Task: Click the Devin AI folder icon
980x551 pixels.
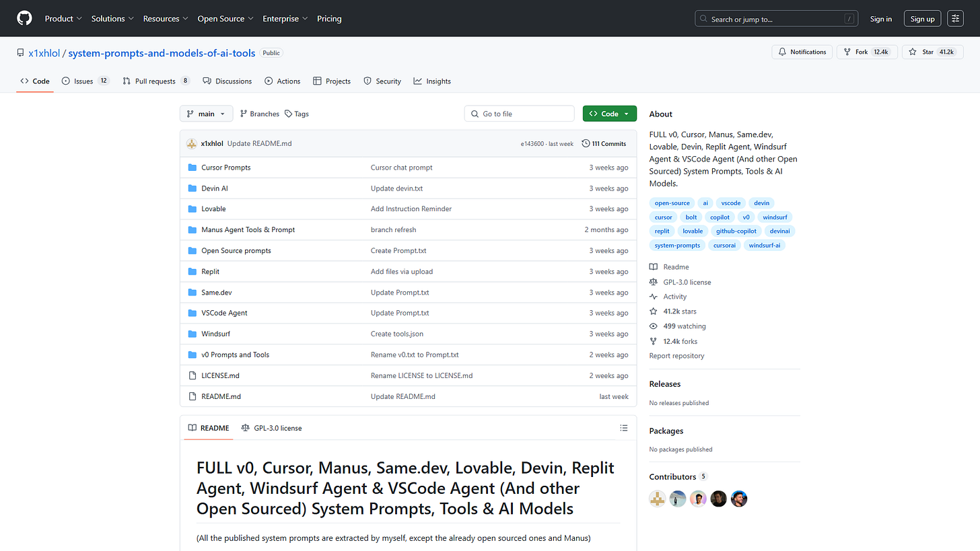Action: tap(193, 188)
